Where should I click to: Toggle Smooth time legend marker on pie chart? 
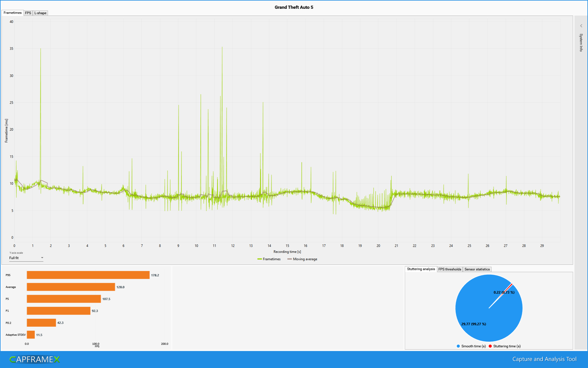(x=458, y=346)
